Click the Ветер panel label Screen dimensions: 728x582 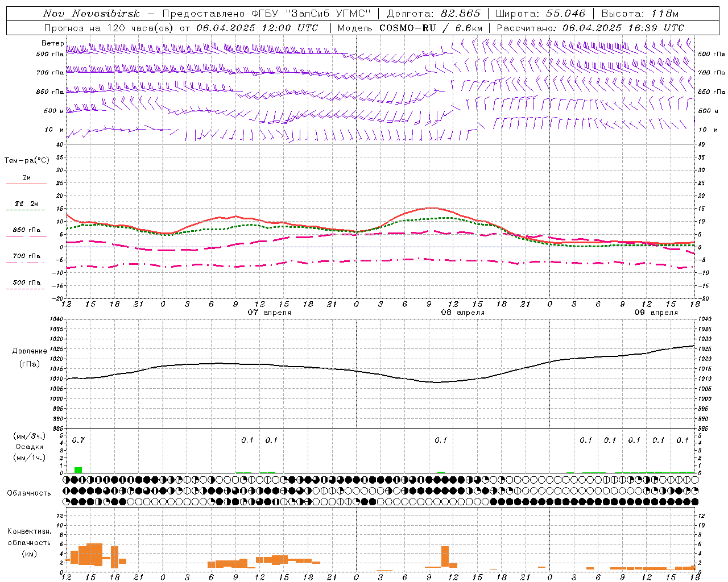[x=53, y=43]
